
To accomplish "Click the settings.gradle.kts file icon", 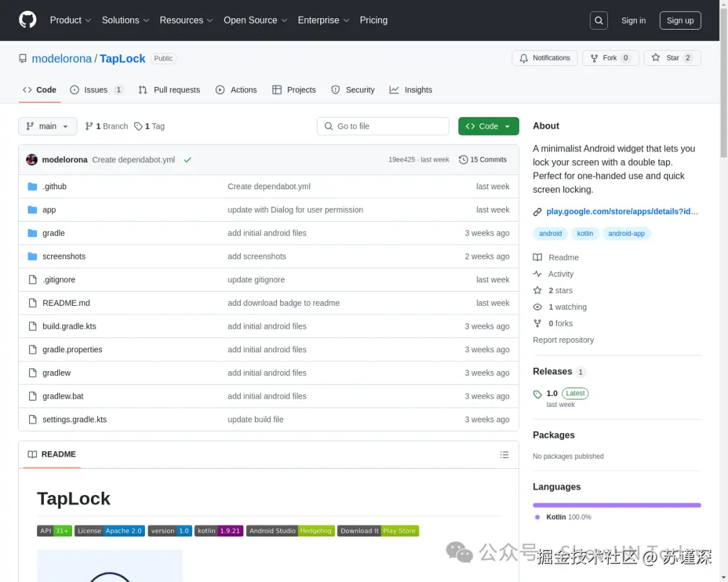I will coord(32,419).
